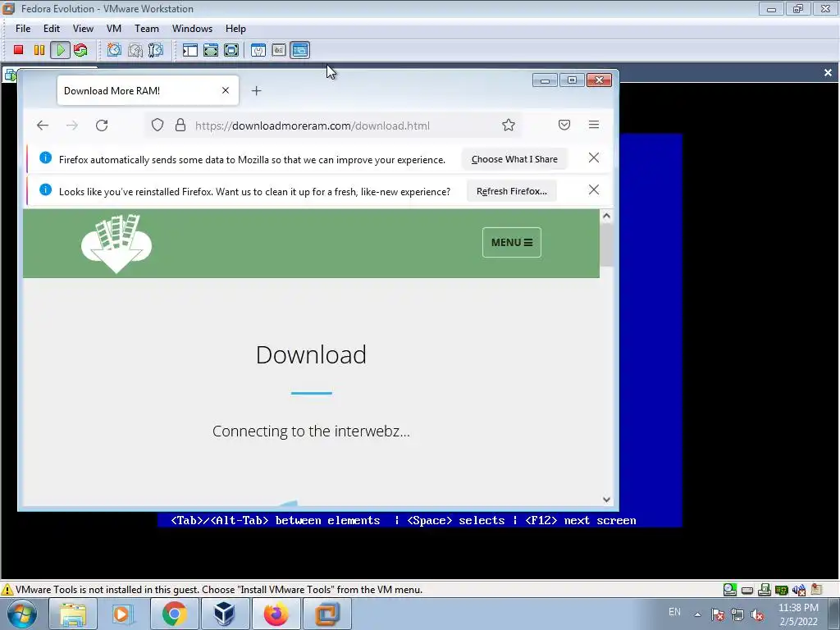Expand the website MENU button

(x=512, y=243)
